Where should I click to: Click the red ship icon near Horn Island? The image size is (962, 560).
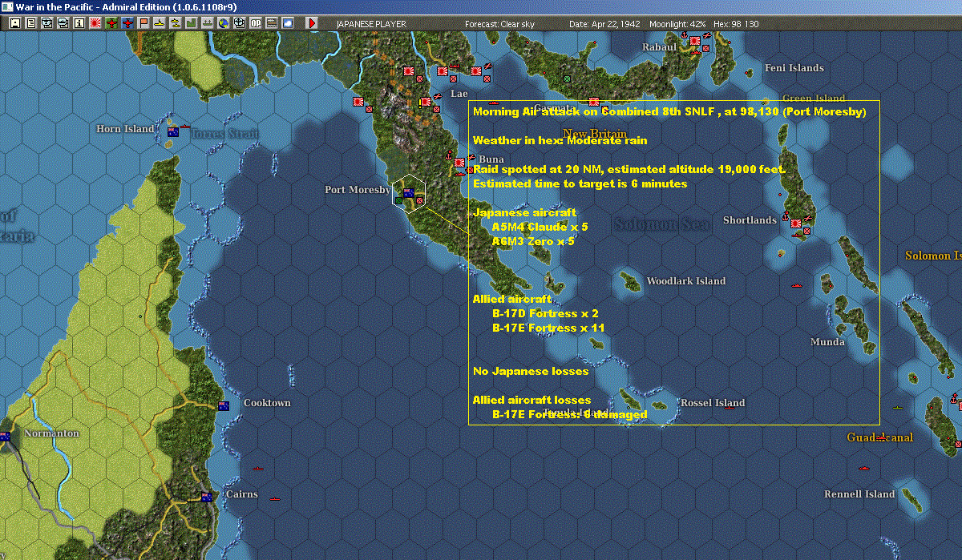[186, 127]
